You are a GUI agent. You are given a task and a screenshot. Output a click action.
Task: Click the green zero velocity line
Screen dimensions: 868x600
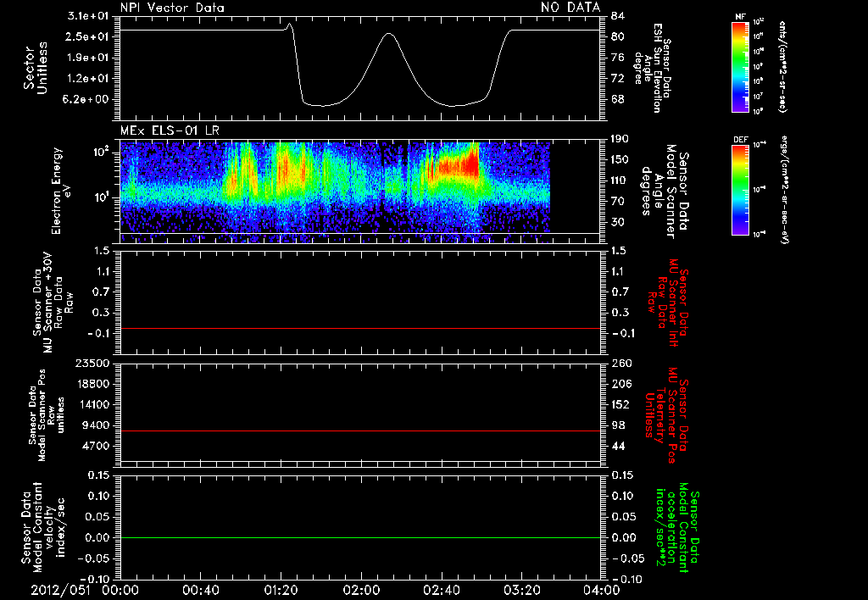point(360,537)
